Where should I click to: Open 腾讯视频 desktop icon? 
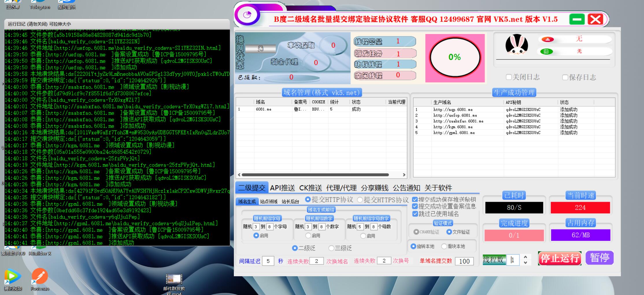[13, 279]
